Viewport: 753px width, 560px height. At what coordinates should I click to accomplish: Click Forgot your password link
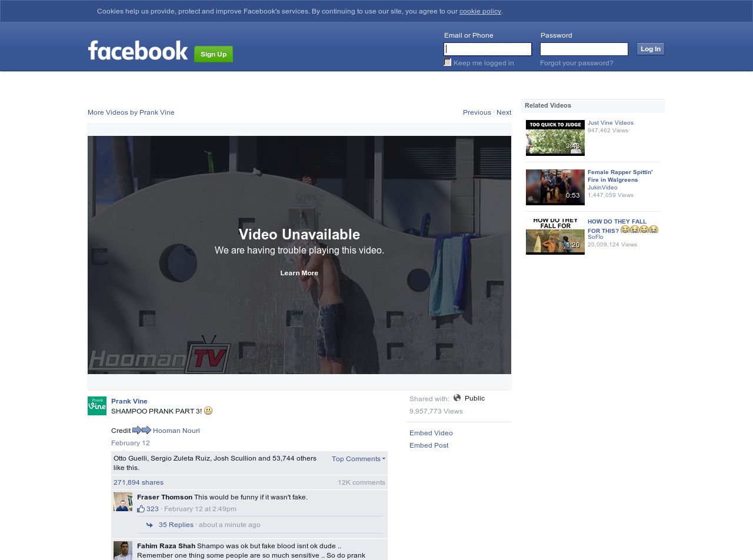577,63
